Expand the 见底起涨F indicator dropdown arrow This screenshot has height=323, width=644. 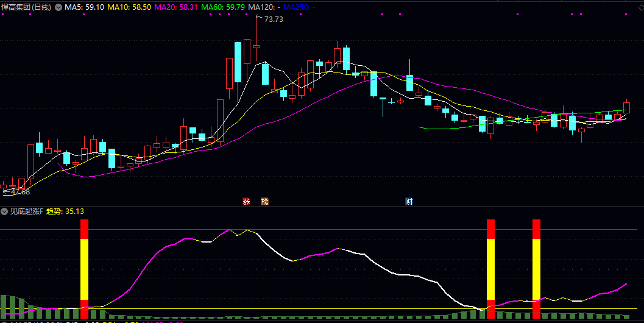coord(4,211)
